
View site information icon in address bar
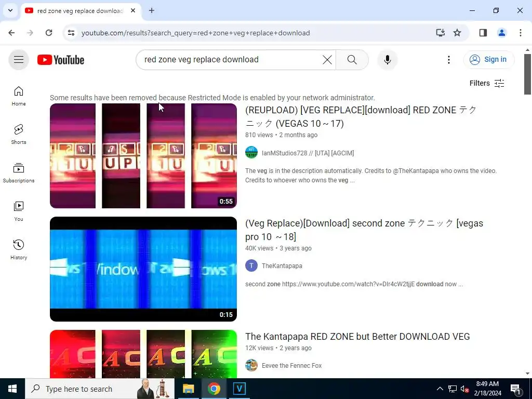pyautogui.click(x=71, y=33)
